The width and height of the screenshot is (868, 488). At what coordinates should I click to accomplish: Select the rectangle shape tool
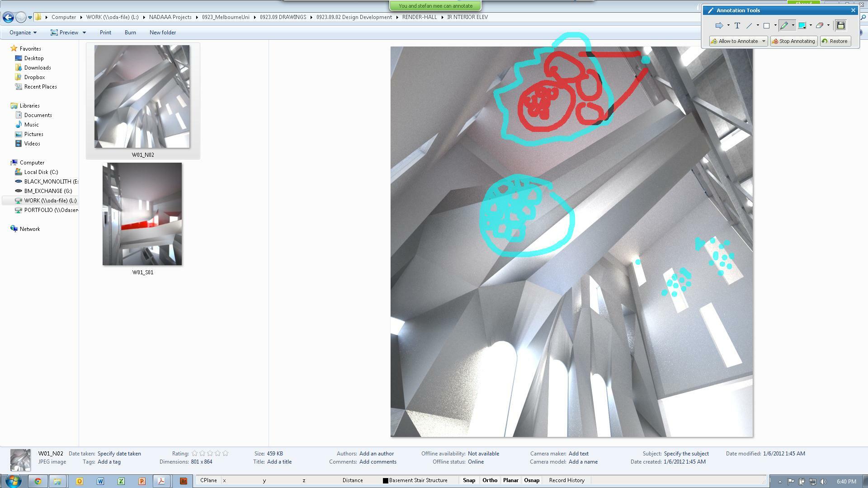[766, 26]
